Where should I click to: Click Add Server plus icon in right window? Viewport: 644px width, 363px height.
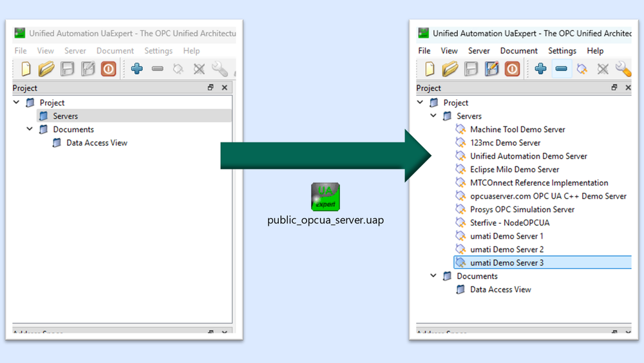540,68
